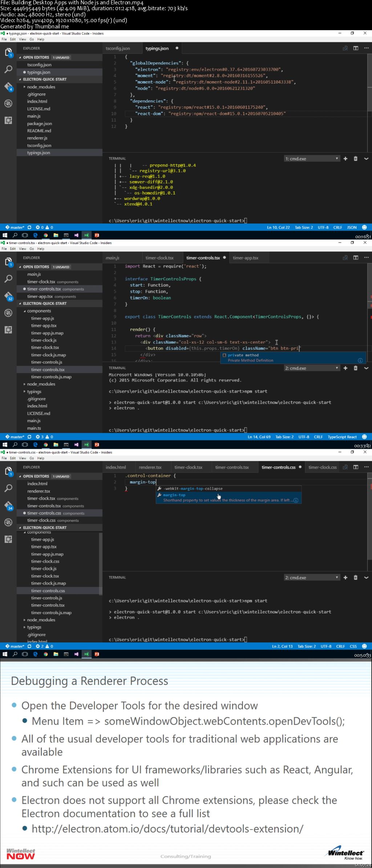Open timer-app.js.map in timer-controls.tsx window
The width and height of the screenshot is (372, 868).
click(x=47, y=333)
